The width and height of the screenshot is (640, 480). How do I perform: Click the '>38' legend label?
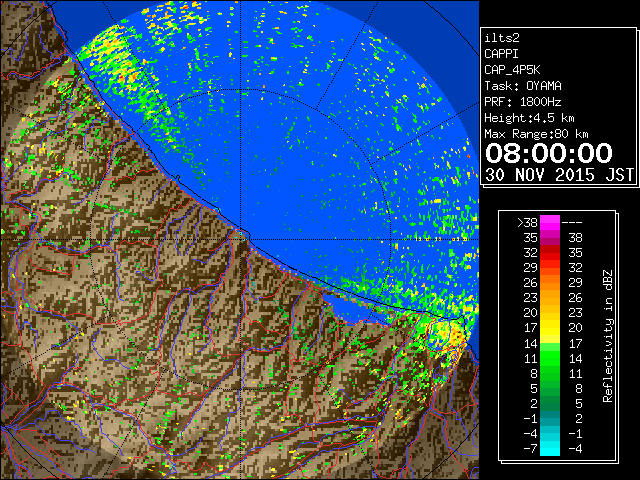(527, 223)
